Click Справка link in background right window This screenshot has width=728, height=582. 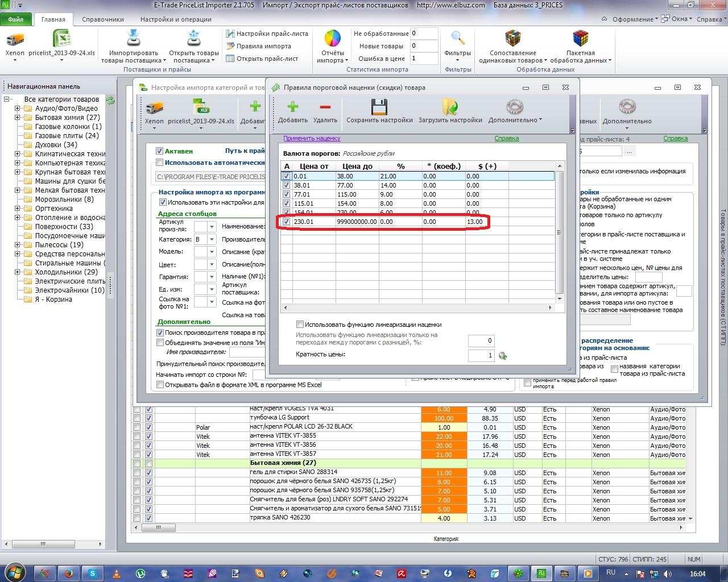tap(676, 139)
